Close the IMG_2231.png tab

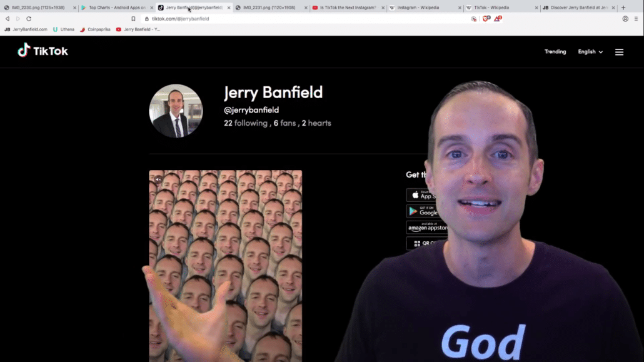[x=306, y=8]
